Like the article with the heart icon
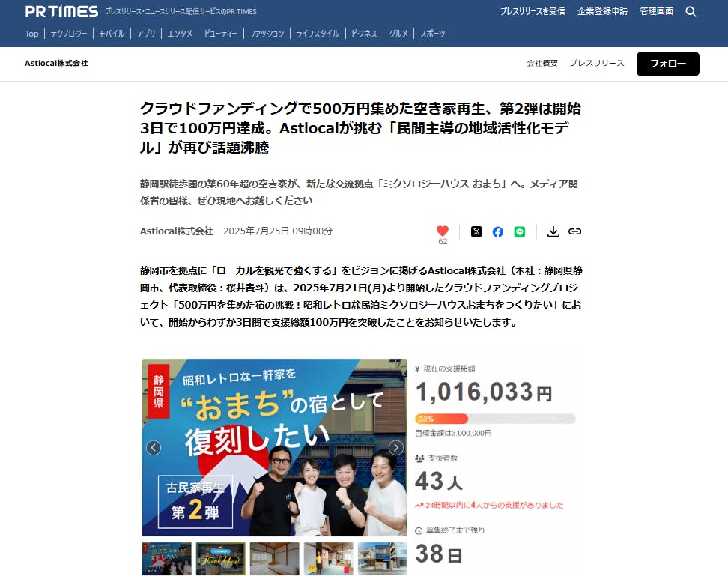The height and width of the screenshot is (576, 728). (x=443, y=231)
